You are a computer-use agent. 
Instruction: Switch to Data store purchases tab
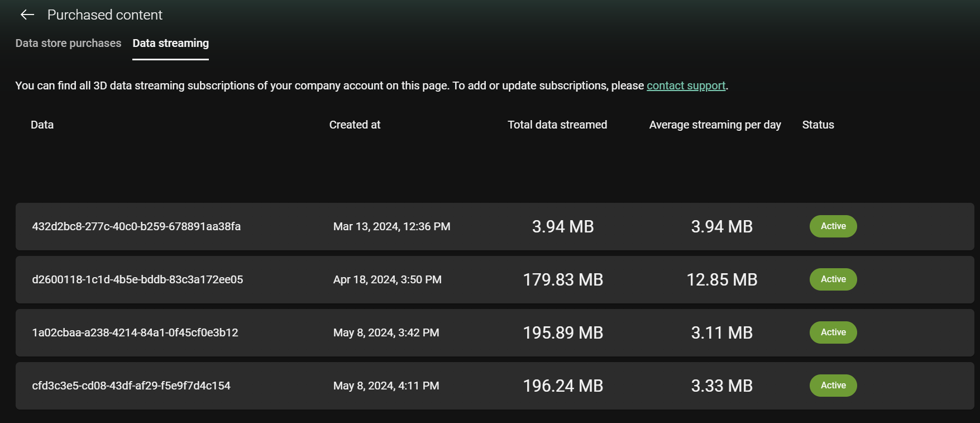(x=68, y=44)
